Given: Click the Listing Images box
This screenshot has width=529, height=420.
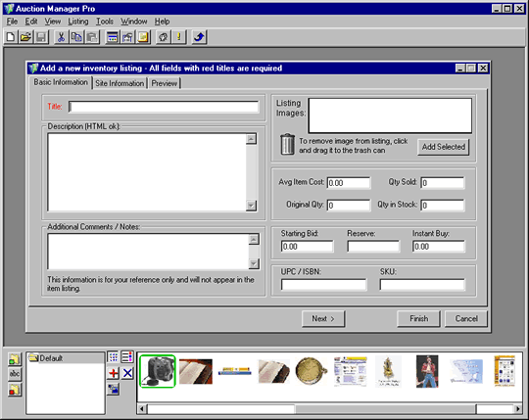Looking at the screenshot, I should point(390,116).
